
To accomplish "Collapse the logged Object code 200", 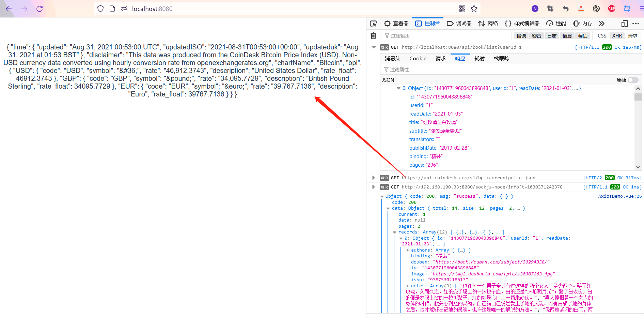I will coord(382,196).
